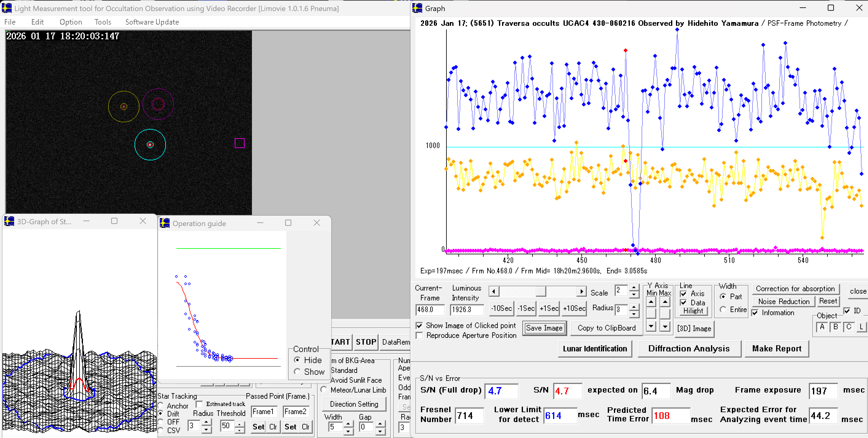The image size is (868, 438).
Task: Click the Graph window app icon
Action: [x=417, y=8]
